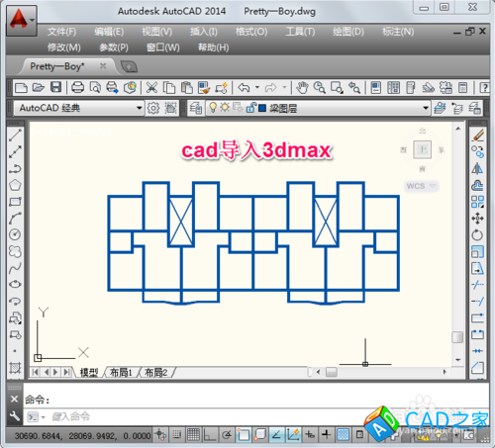Close the Pretty—Boy drawing tab
This screenshot has width=495, height=448.
103,66
